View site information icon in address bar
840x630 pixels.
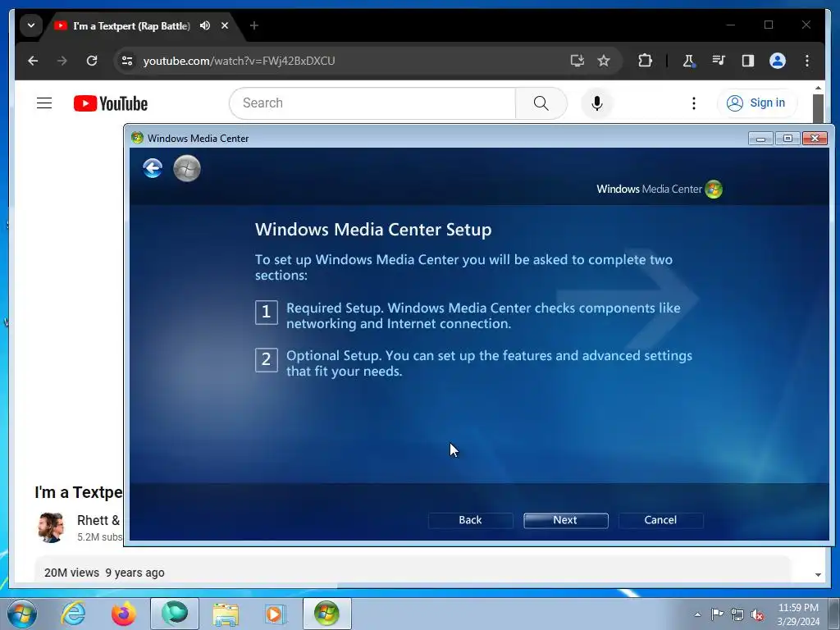127,61
